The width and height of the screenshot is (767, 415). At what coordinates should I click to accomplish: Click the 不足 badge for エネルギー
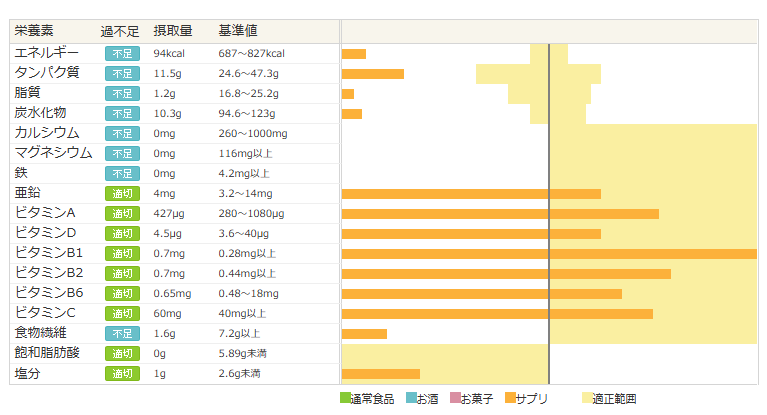pyautogui.click(x=122, y=54)
